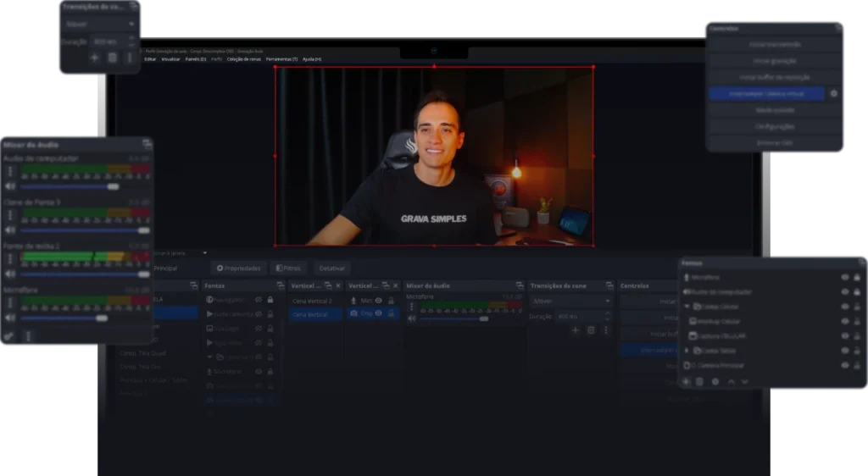
Task: Open options dots for Fonte de mídia 2
Action: point(10,259)
